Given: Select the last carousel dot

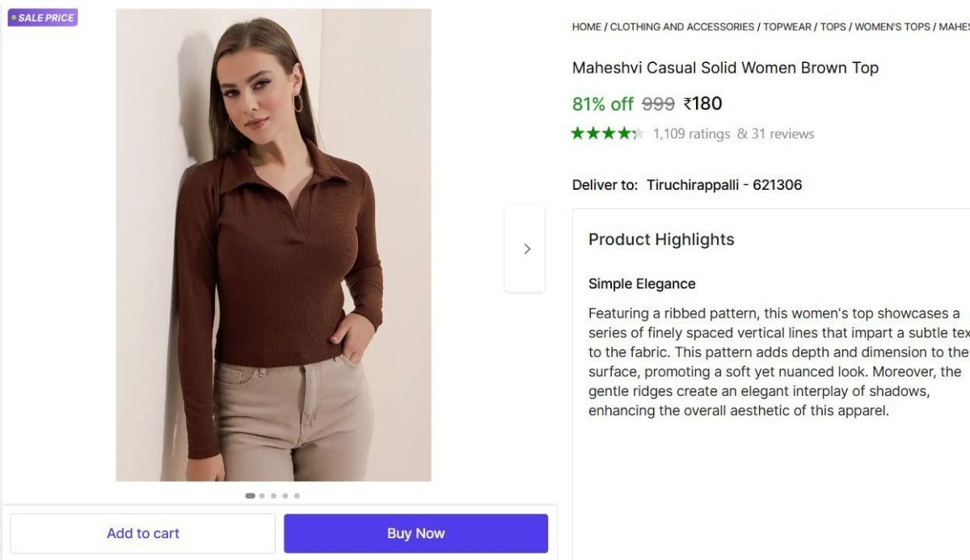Looking at the screenshot, I should click(x=297, y=496).
